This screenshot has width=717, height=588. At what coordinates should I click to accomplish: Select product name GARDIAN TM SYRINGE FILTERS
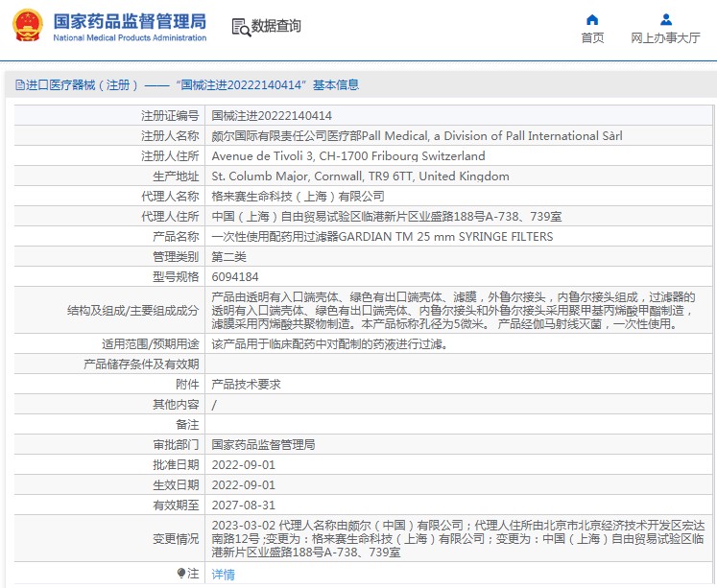[382, 236]
